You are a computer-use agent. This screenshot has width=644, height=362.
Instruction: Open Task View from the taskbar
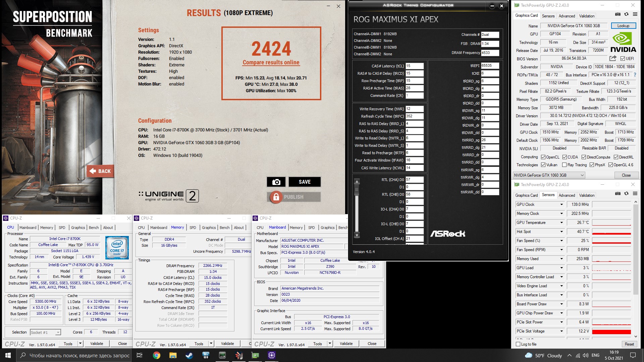coord(140,355)
